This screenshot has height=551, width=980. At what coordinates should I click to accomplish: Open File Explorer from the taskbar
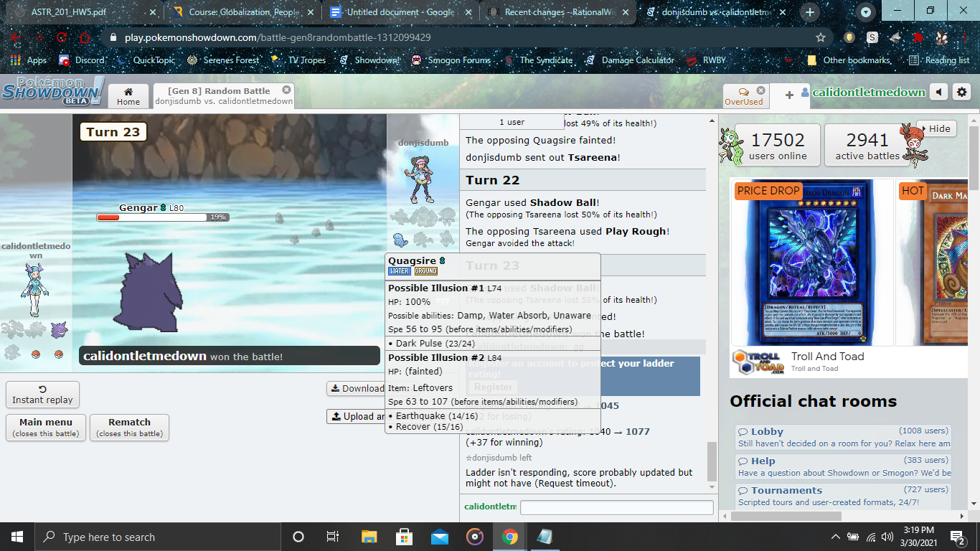point(369,537)
